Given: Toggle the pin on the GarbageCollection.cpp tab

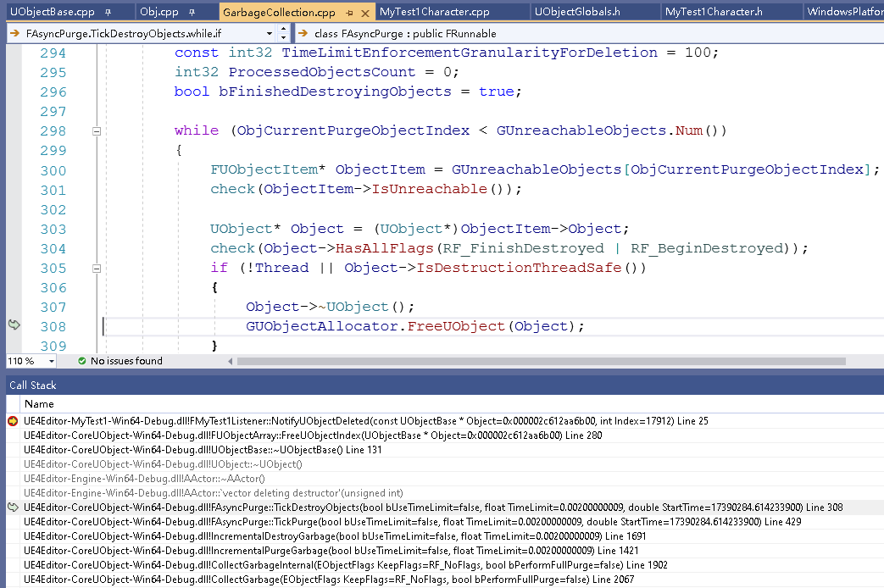Looking at the screenshot, I should pos(349,13).
